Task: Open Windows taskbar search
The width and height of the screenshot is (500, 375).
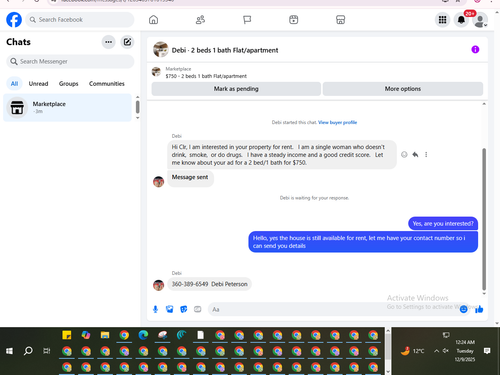Action: 28,351
